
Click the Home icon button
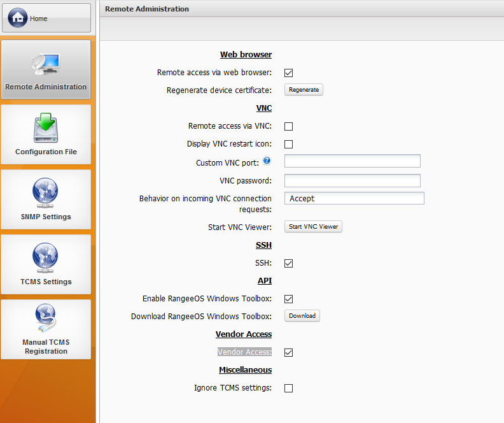(x=18, y=18)
